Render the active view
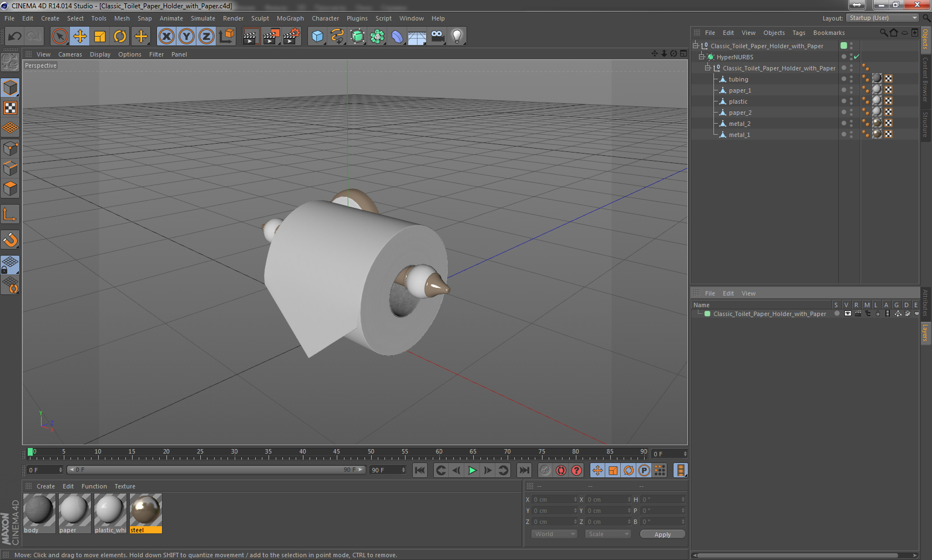The height and width of the screenshot is (560, 932). [251, 37]
